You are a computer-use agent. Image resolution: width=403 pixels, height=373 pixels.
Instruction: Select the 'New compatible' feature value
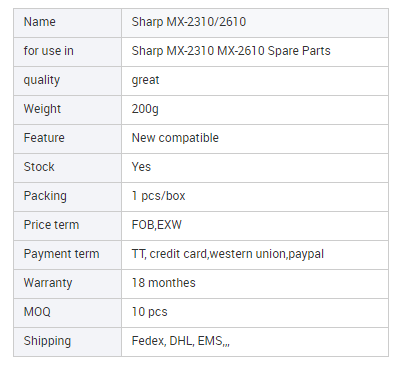click(x=175, y=138)
